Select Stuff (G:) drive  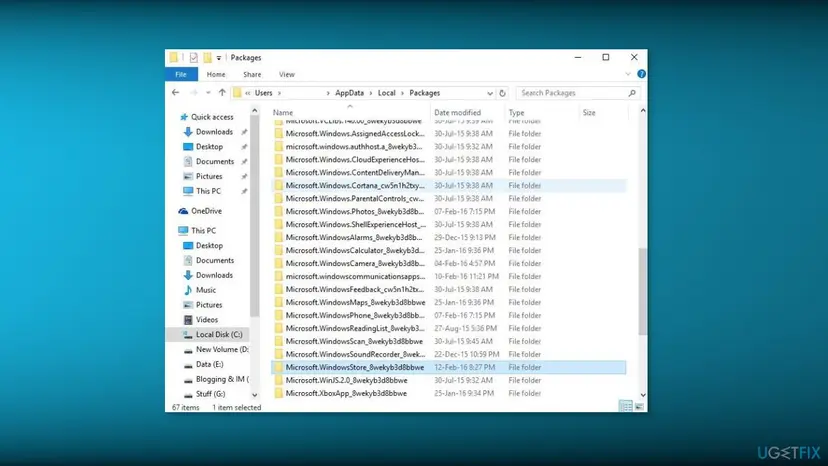[210, 394]
